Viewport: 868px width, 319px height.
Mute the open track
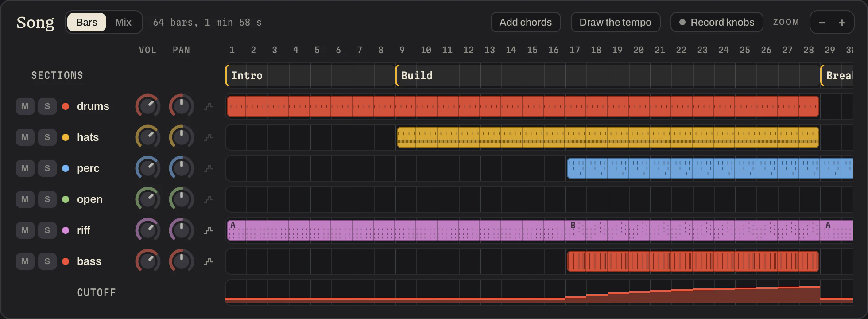coord(25,199)
